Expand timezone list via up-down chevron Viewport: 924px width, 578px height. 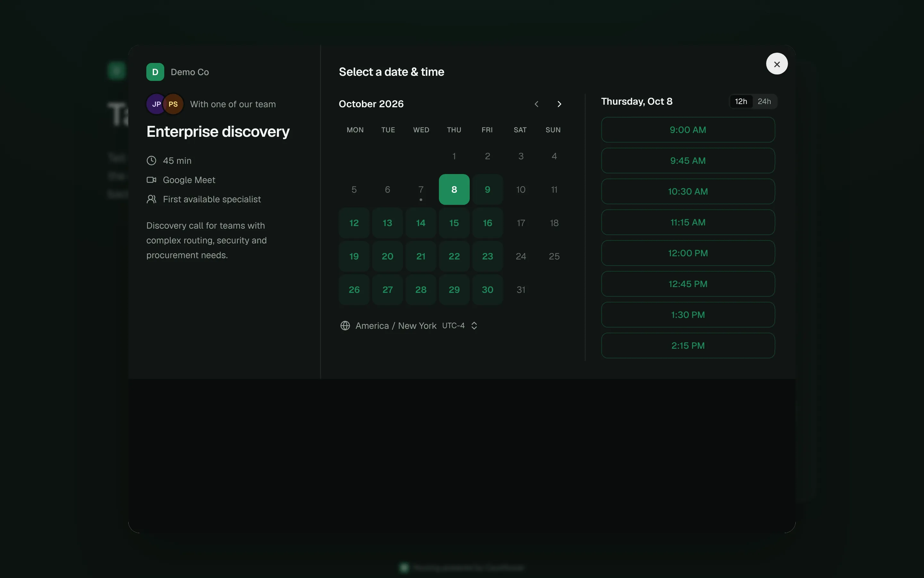coord(474,326)
